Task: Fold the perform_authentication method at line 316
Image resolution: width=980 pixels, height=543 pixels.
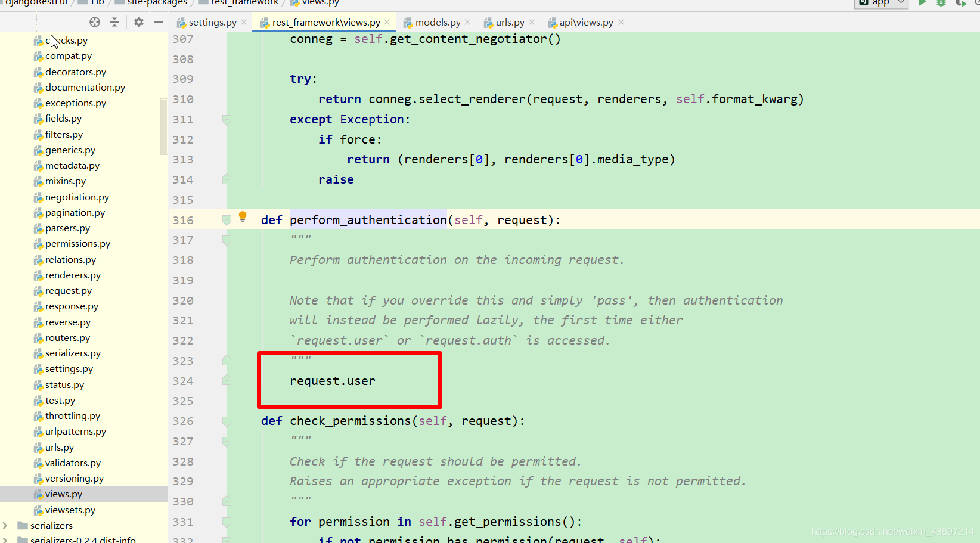Action: tap(227, 220)
